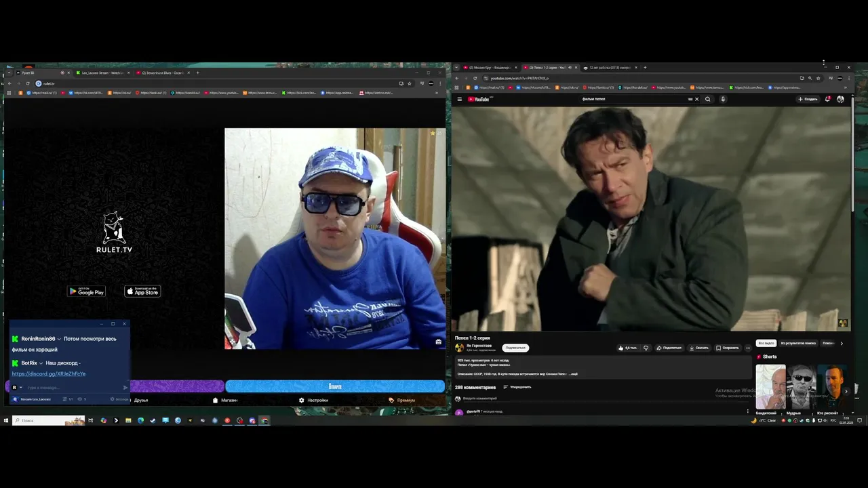Screen dimensions: 868x488
Task: Reload the rulet.tv page
Action: (28, 83)
